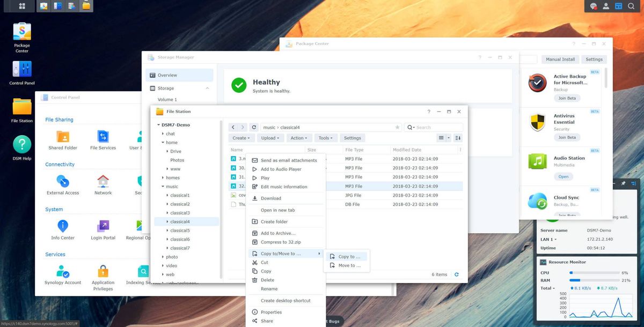644x327 pixels.
Task: Open Synology Account in Control Panel
Action: tap(63, 275)
